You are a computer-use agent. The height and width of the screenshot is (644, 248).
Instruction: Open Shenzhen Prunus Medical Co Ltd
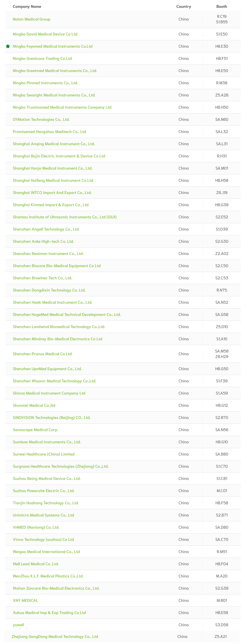42,354
